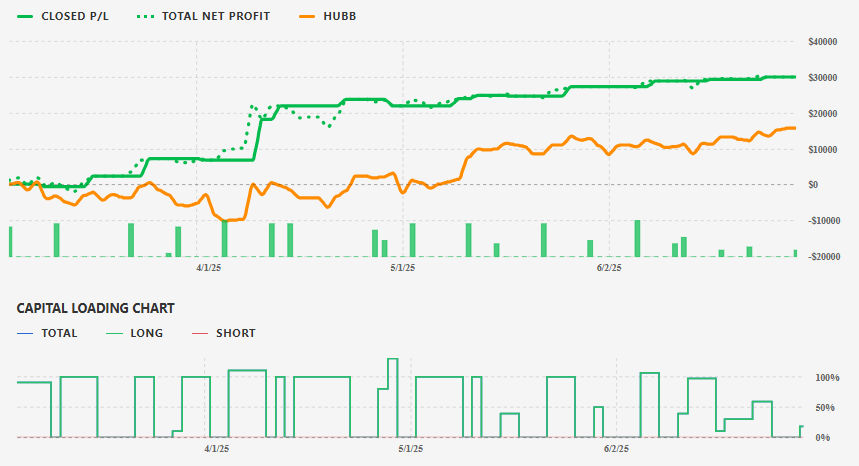Click the 4/1/25 date on capital loading chart

(217, 448)
